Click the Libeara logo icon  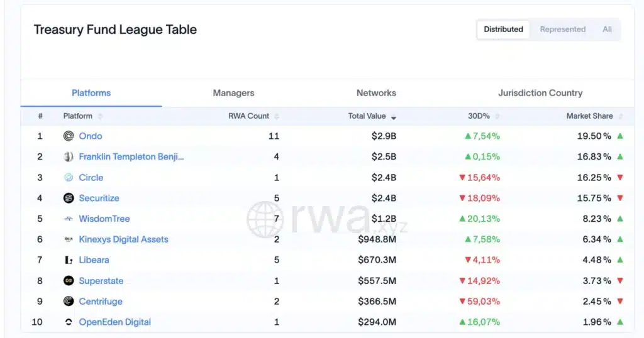[69, 260]
